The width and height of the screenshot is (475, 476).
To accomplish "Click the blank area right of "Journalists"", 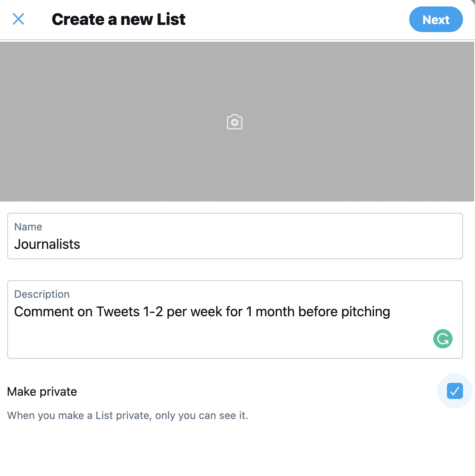I will tap(261, 244).
